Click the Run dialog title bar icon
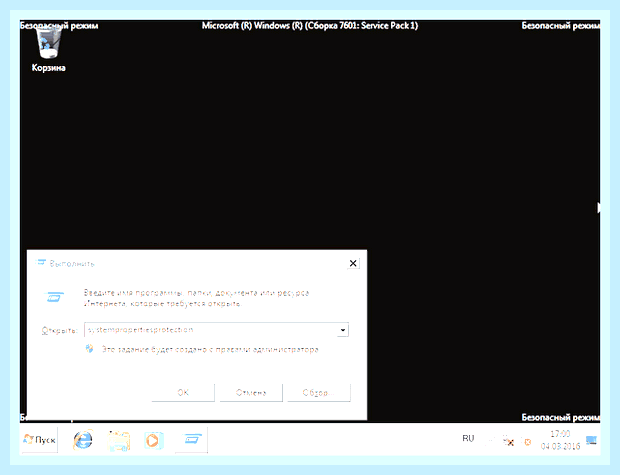The width and height of the screenshot is (620, 475). (40, 262)
